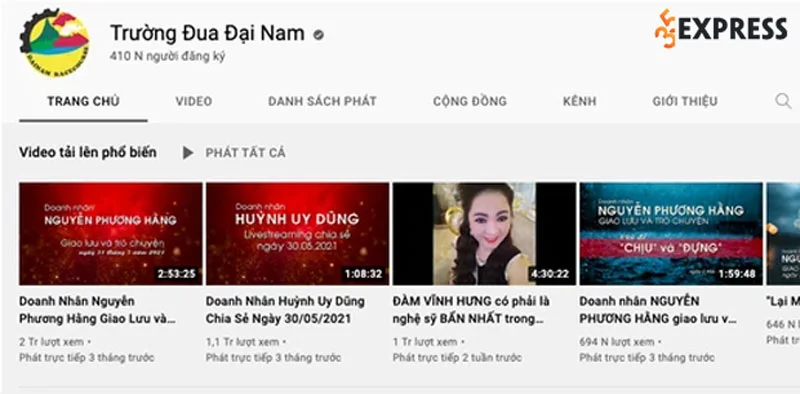Viewport: 800px width, 394px height.
Task: Click the Trường Đua Đại Nam channel name
Action: click(x=207, y=34)
